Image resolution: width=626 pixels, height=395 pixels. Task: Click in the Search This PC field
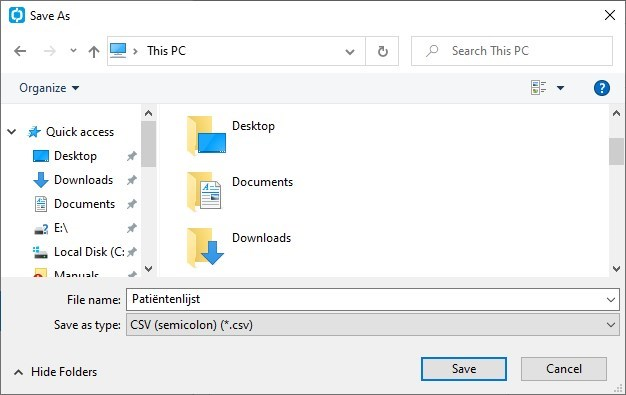click(512, 51)
